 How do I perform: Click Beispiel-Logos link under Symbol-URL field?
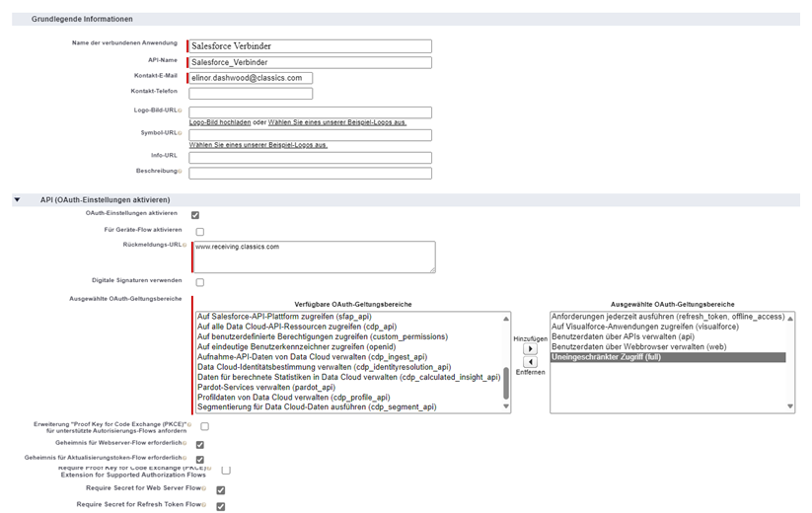258,145
